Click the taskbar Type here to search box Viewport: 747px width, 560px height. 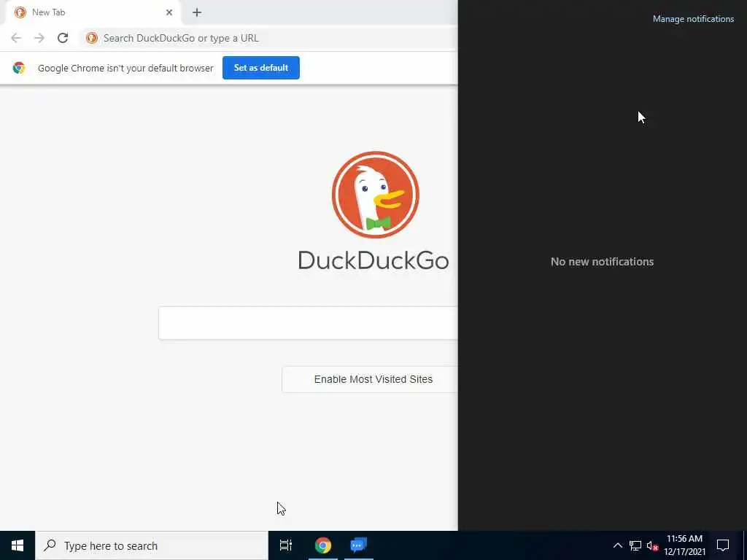(152, 545)
